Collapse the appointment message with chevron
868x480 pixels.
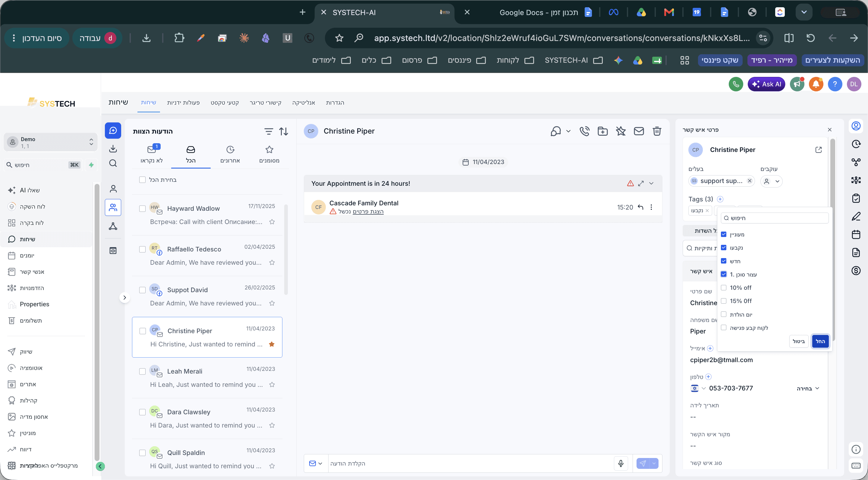point(651,183)
